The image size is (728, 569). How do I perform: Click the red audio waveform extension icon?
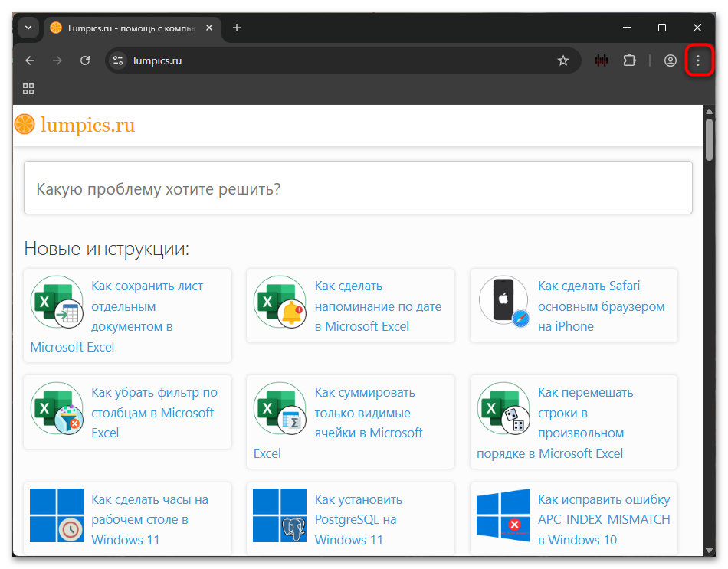(602, 60)
